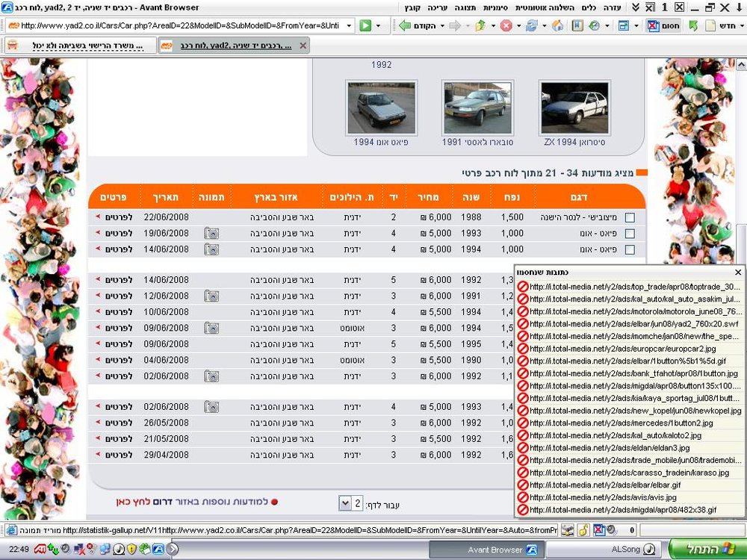Expand the חדש new tab dropdown arrow
Viewport: 747px width, 560px height.
(x=742, y=25)
